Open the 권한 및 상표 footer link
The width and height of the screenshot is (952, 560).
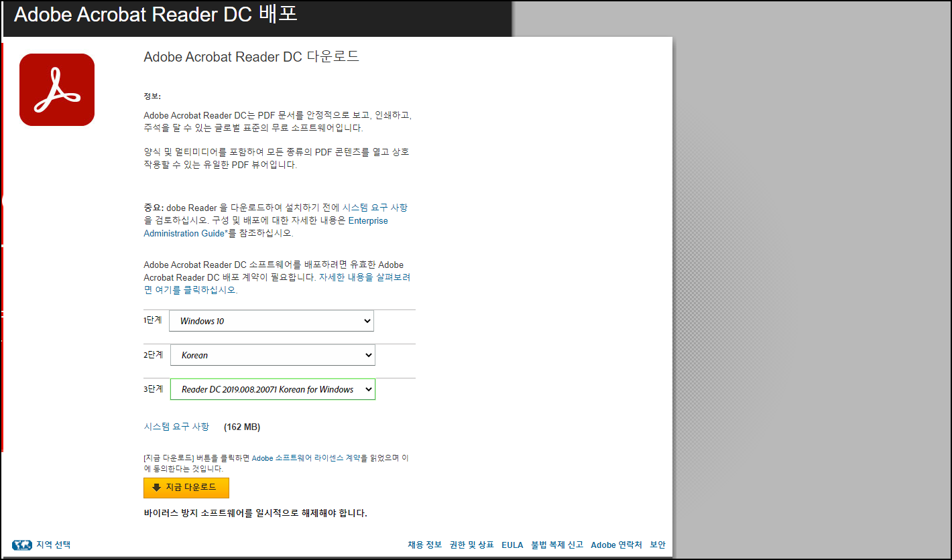(472, 545)
